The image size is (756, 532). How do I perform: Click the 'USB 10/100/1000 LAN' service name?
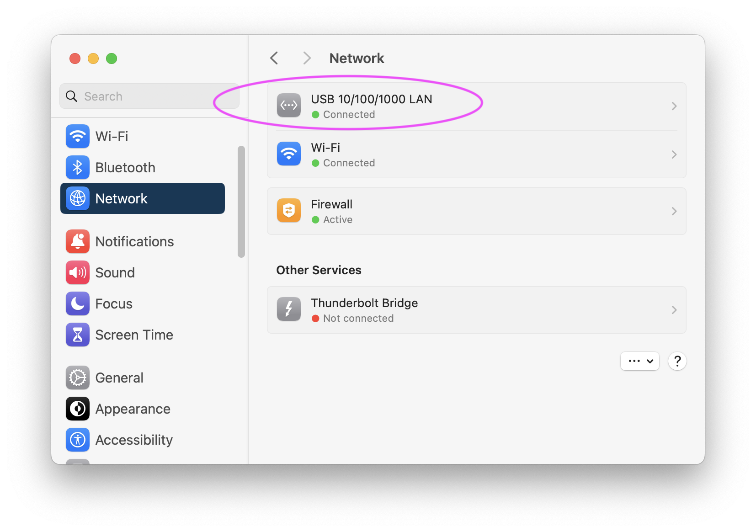coord(372,99)
